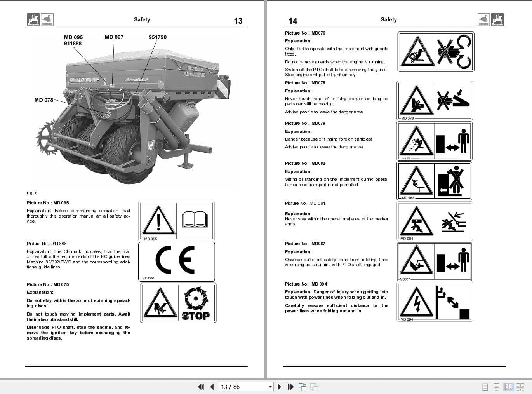
Task: Click the 'Picture No.: MD076' heading
Action: coord(305,33)
